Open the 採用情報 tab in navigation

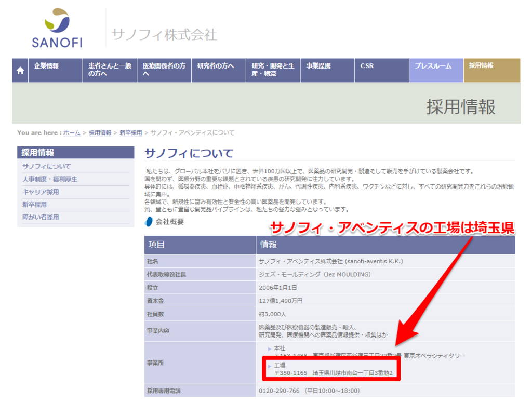click(492, 70)
